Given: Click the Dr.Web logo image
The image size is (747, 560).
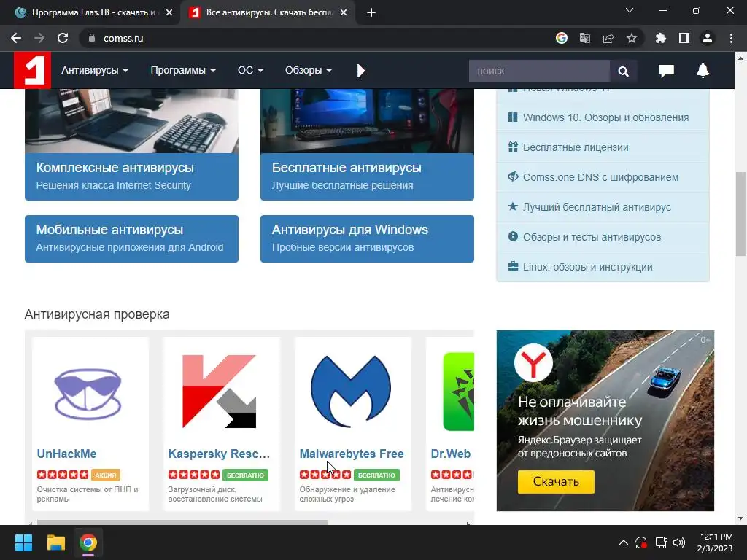Looking at the screenshot, I should coord(458,392).
